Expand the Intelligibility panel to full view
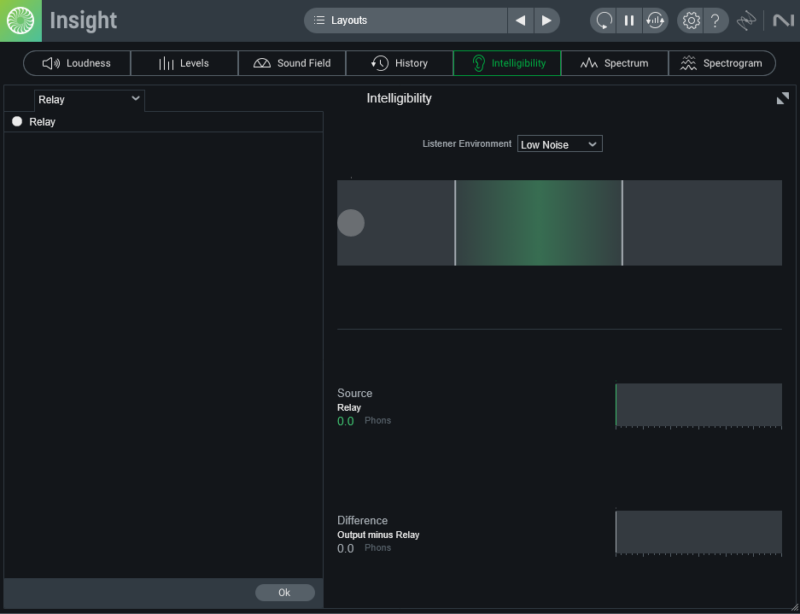 (x=782, y=98)
